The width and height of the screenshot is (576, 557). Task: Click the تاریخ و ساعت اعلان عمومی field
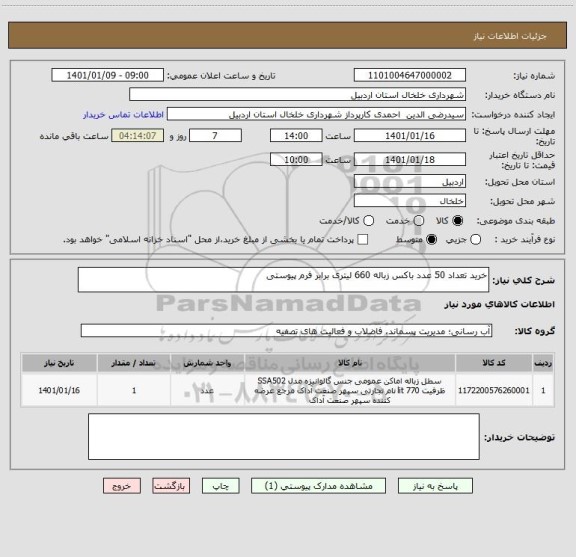(x=108, y=75)
